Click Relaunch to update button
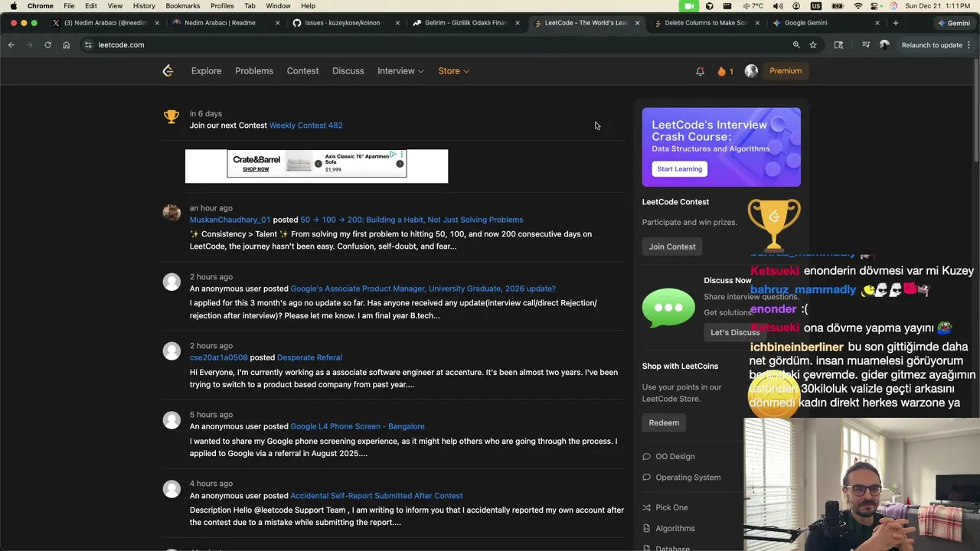 coord(932,45)
